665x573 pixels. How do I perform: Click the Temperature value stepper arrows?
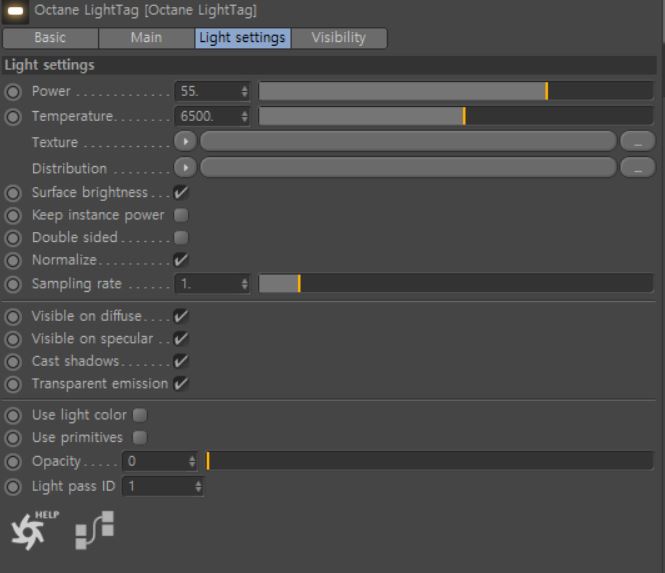pos(244,116)
